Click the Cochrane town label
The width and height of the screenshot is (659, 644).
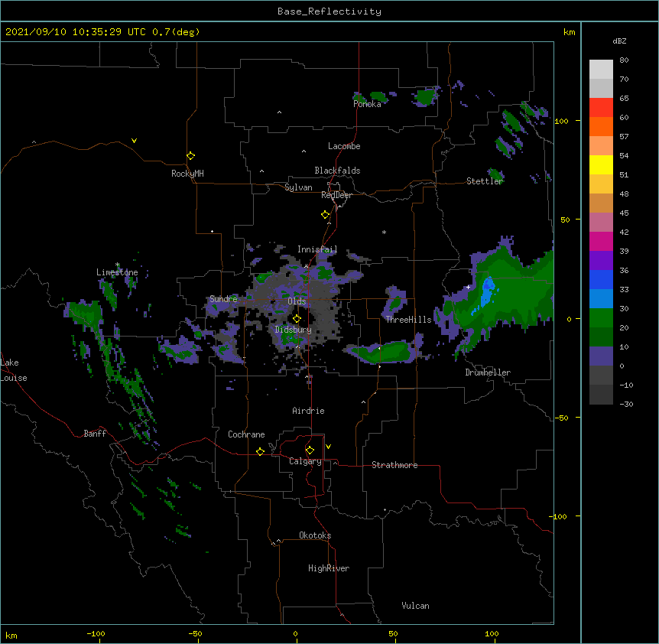(x=246, y=434)
